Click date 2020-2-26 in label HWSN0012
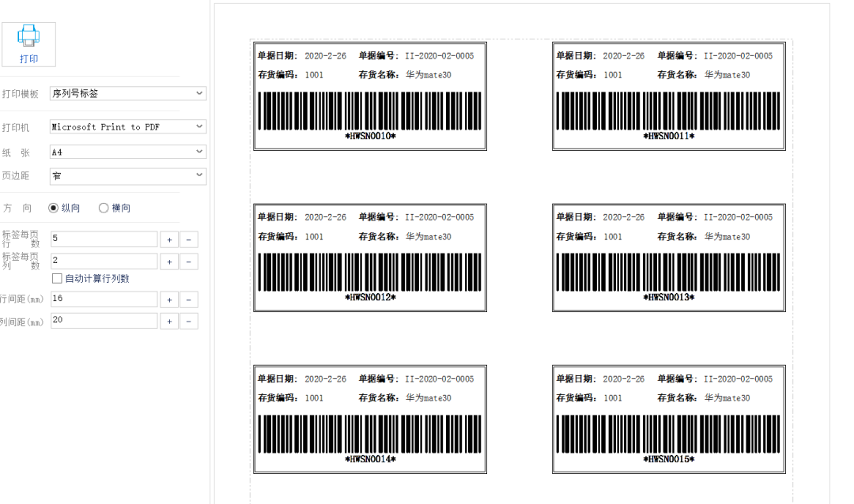Image resolution: width=854 pixels, height=504 pixels. click(x=325, y=217)
